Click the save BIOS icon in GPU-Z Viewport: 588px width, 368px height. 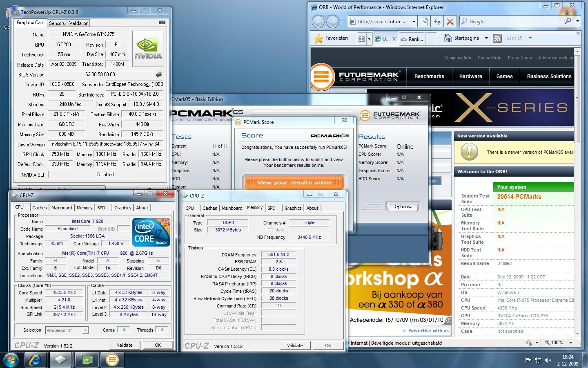coord(159,74)
